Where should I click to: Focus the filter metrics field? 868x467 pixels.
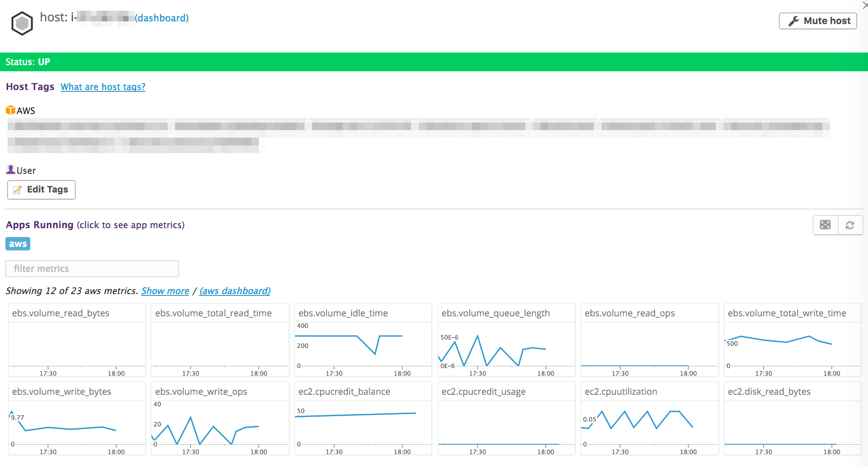tap(92, 269)
